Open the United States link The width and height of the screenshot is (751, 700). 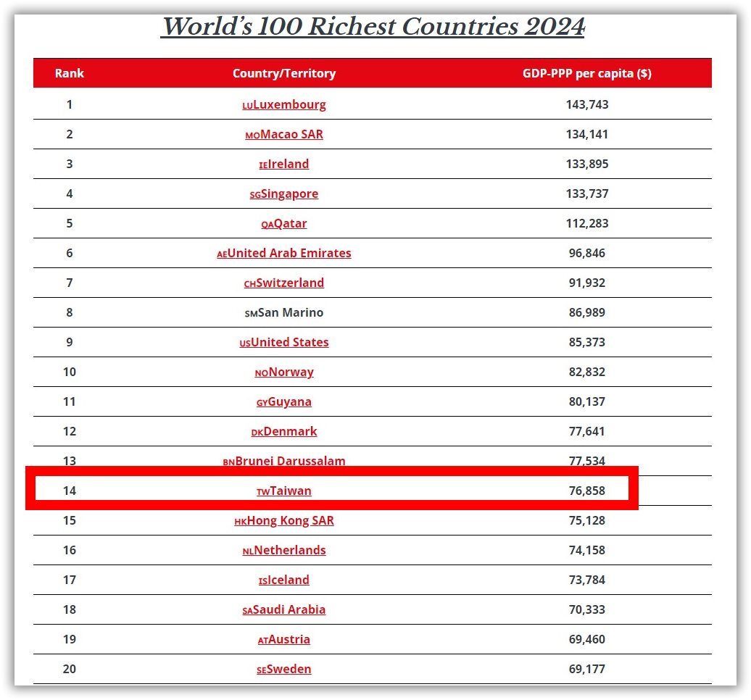point(284,342)
